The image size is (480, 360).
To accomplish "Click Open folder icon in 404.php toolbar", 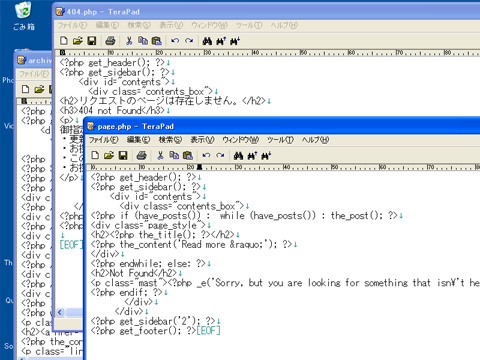I will point(78,41).
